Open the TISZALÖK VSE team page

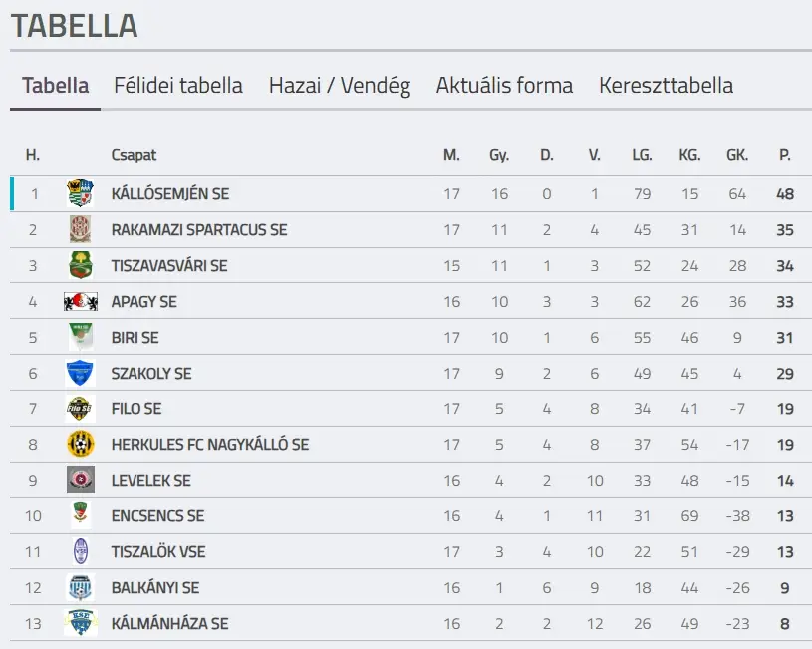[x=158, y=551]
